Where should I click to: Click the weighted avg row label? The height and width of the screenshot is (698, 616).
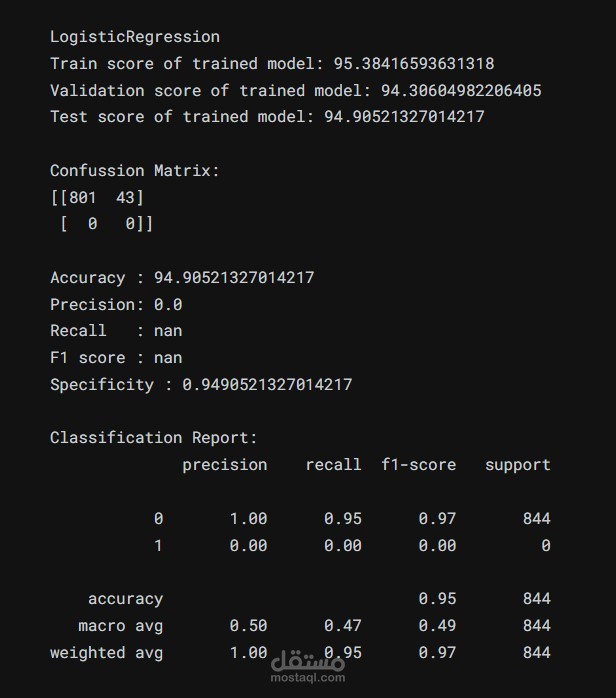click(106, 653)
